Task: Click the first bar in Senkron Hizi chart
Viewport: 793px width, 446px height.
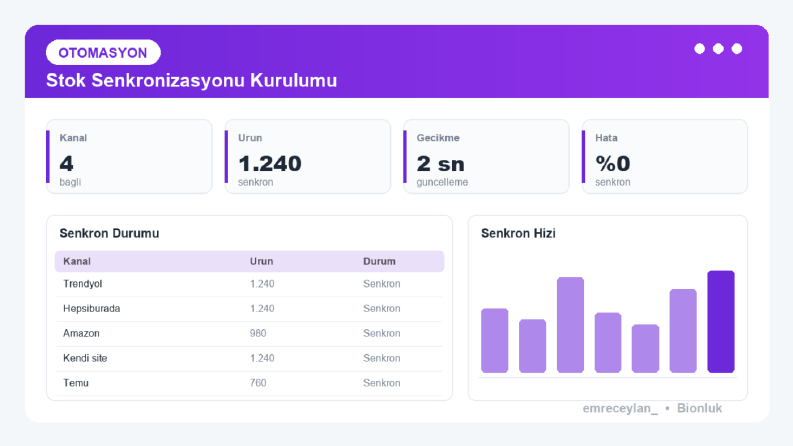Action: (495, 340)
